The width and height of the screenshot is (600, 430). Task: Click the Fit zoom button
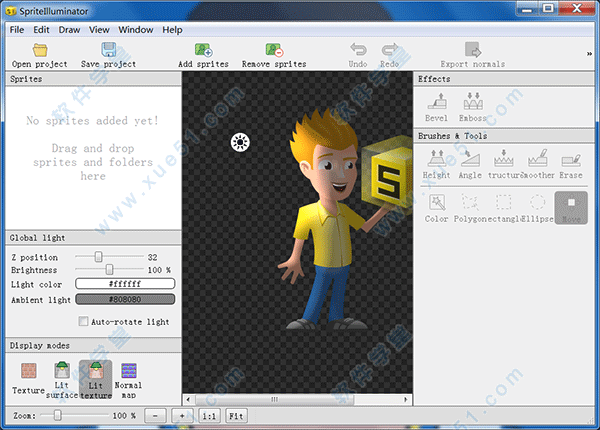[236, 414]
